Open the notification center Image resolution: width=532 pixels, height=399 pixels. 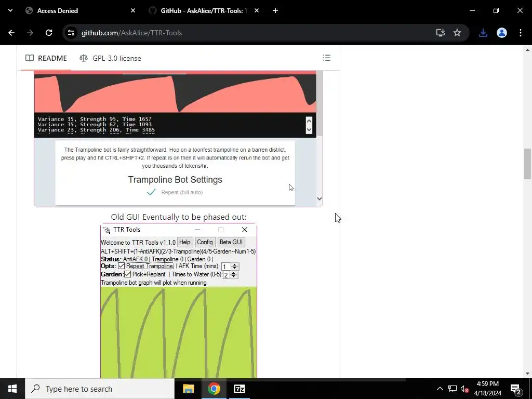[516, 389]
